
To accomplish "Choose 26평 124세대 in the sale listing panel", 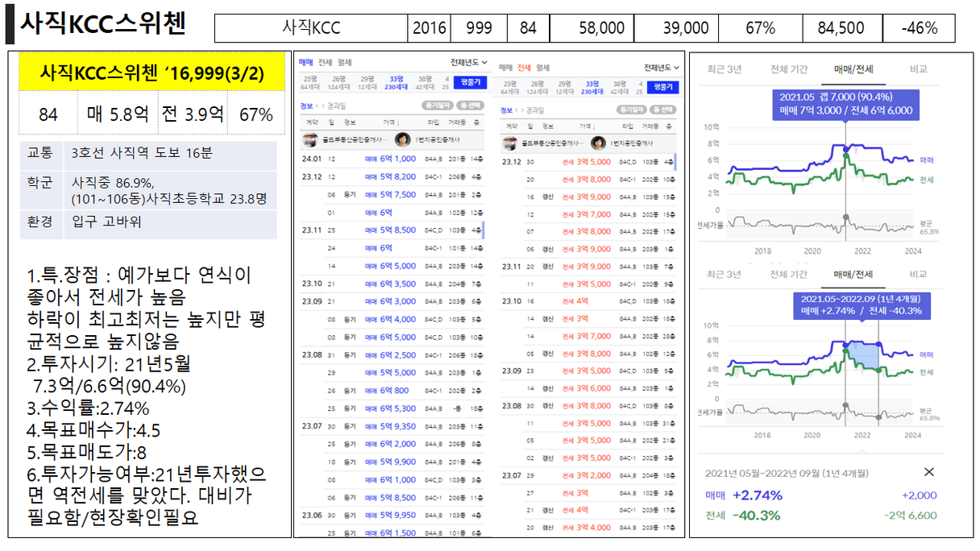I will click(x=339, y=83).
